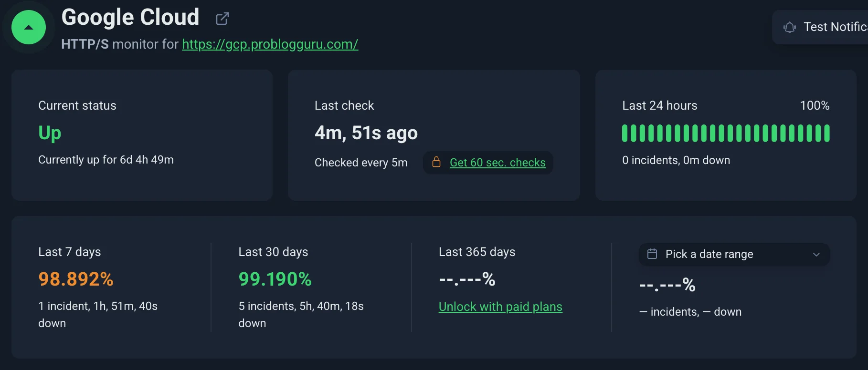868x370 pixels.
Task: Click the Google Cloud monitor title
Action: click(x=130, y=18)
